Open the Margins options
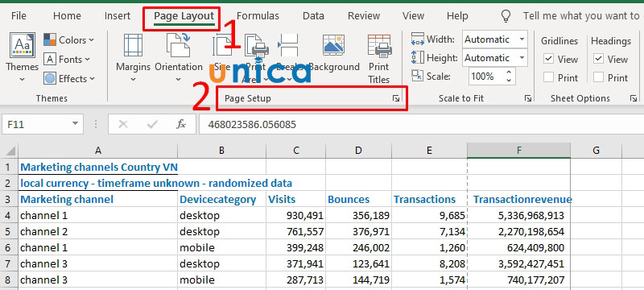Image resolution: width=644 pixels, height=290 pixels. point(133,57)
